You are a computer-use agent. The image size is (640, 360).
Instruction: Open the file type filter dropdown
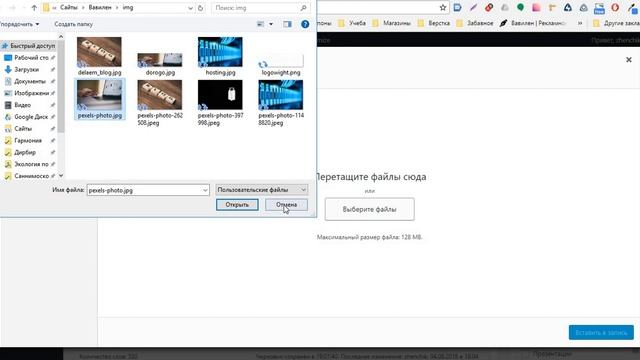pos(262,190)
